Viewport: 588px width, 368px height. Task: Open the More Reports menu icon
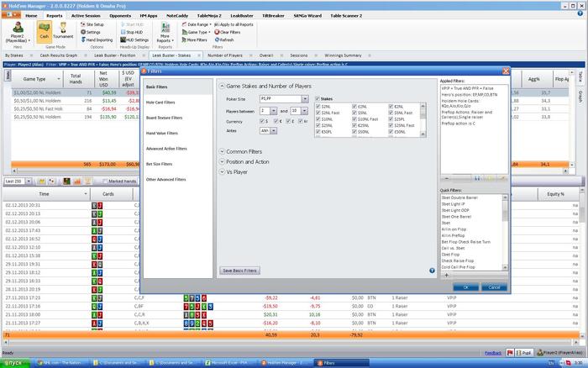[165, 28]
